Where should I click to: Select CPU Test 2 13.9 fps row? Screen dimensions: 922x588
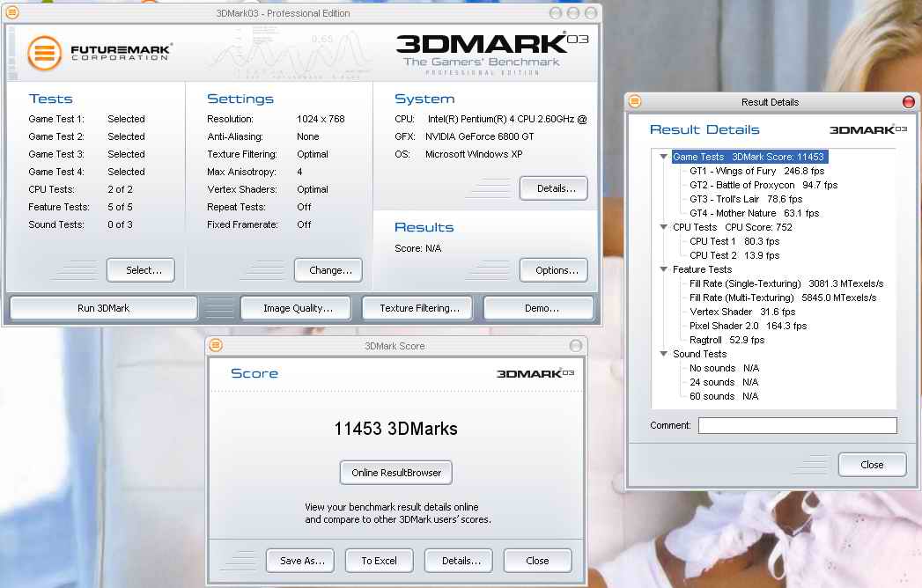tap(734, 256)
